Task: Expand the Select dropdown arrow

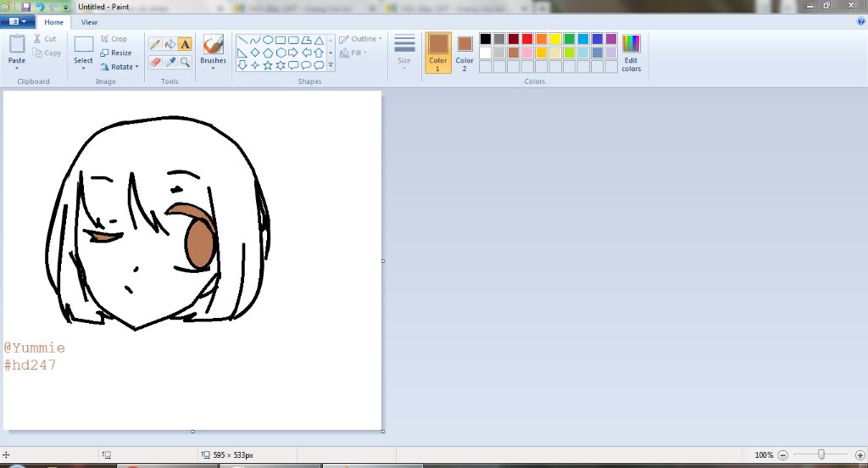Action: pos(84,68)
